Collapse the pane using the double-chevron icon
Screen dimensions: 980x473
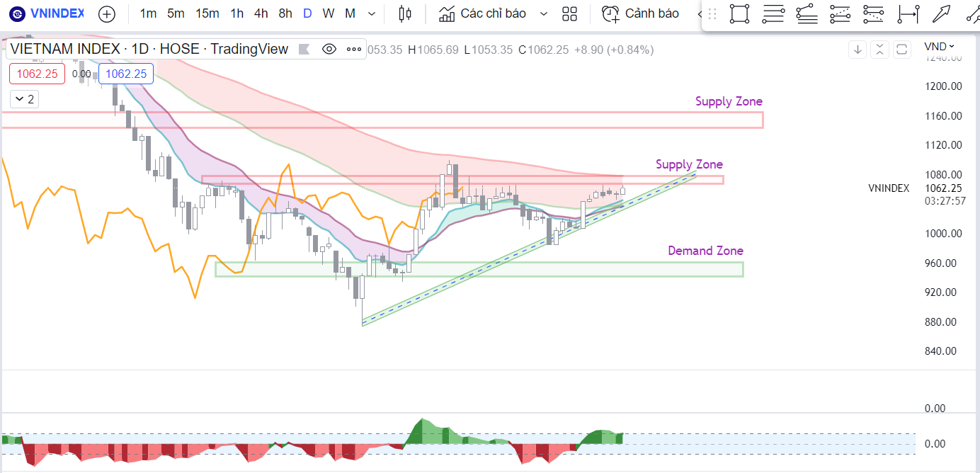(879, 50)
